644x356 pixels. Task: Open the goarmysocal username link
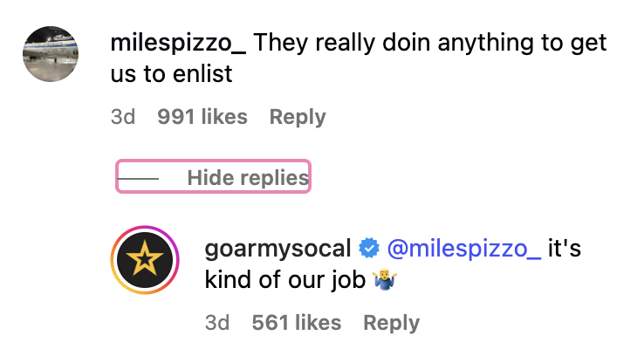tap(278, 249)
